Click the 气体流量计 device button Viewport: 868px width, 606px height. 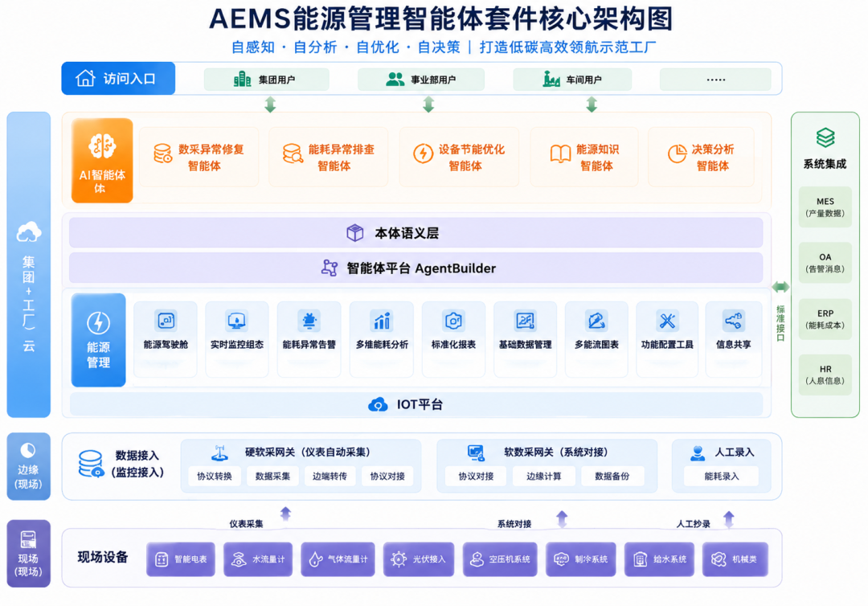tap(338, 559)
